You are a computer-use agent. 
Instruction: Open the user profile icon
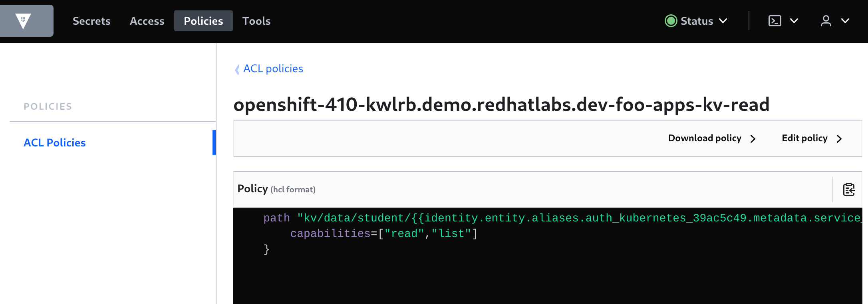pyautogui.click(x=826, y=21)
